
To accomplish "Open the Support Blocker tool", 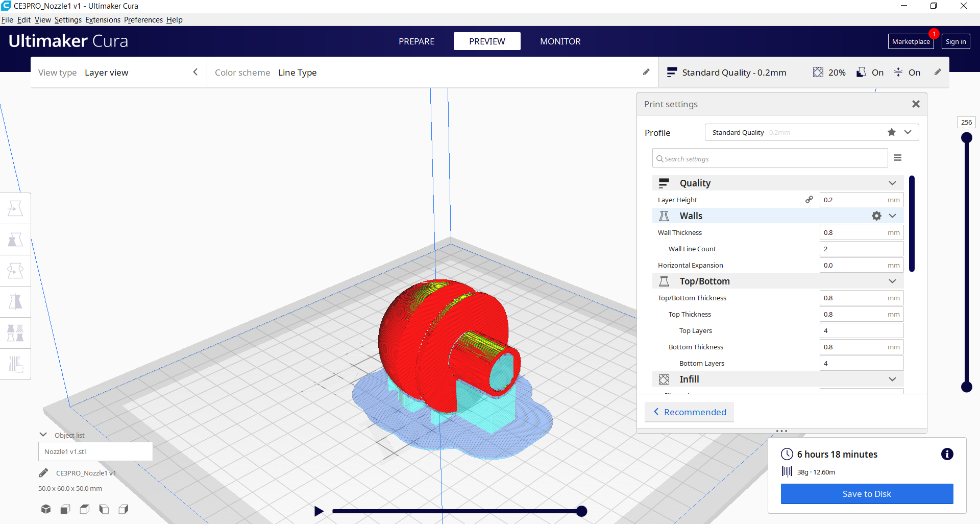I will tap(15, 364).
